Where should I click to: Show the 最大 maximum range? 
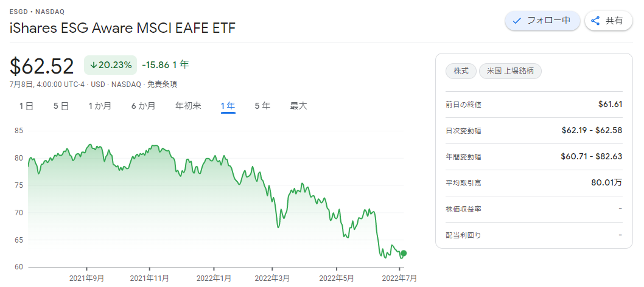coord(299,106)
